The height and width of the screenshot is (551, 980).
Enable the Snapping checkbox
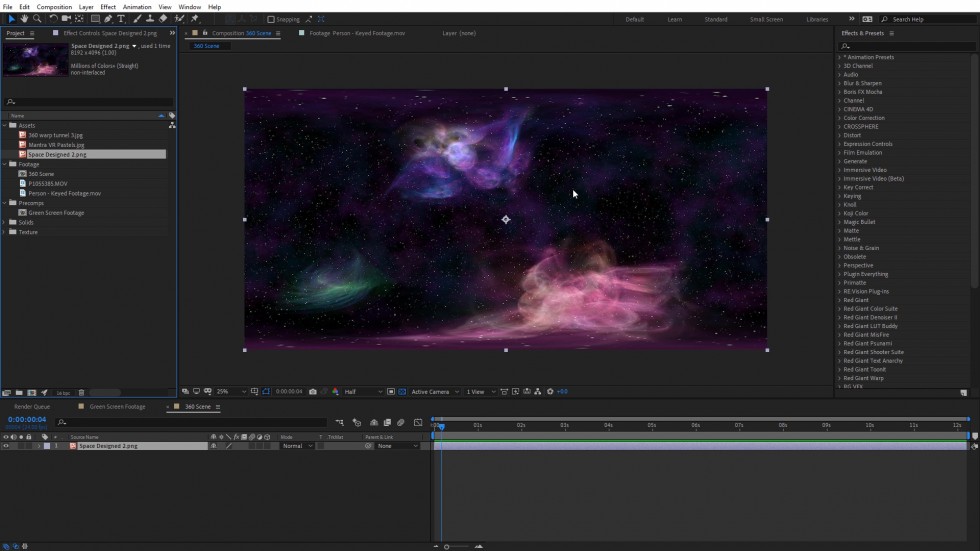[x=271, y=19]
